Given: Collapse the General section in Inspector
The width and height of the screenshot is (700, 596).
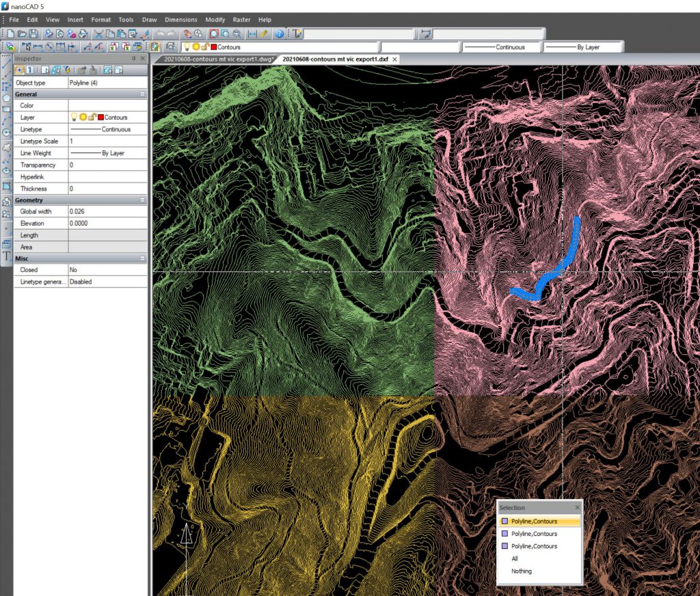Looking at the screenshot, I should (x=142, y=94).
